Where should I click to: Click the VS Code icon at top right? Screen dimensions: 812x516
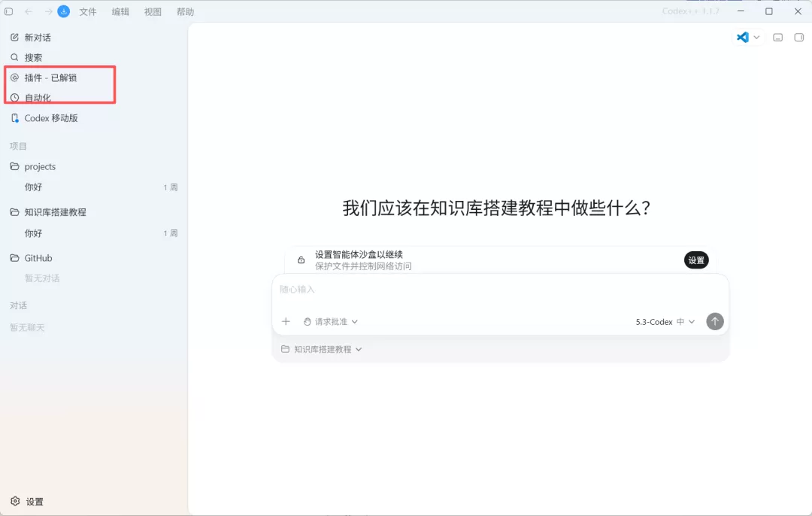[x=743, y=38]
